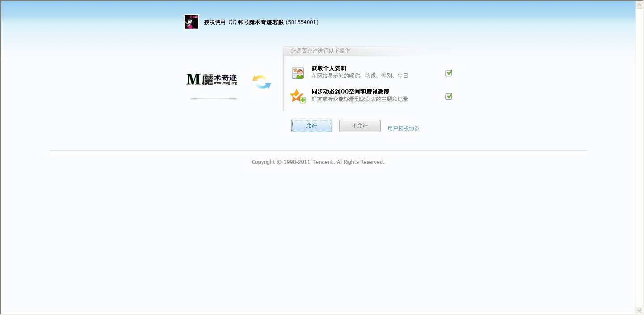
Task: Click the Tencent copyright text
Action: click(318, 162)
